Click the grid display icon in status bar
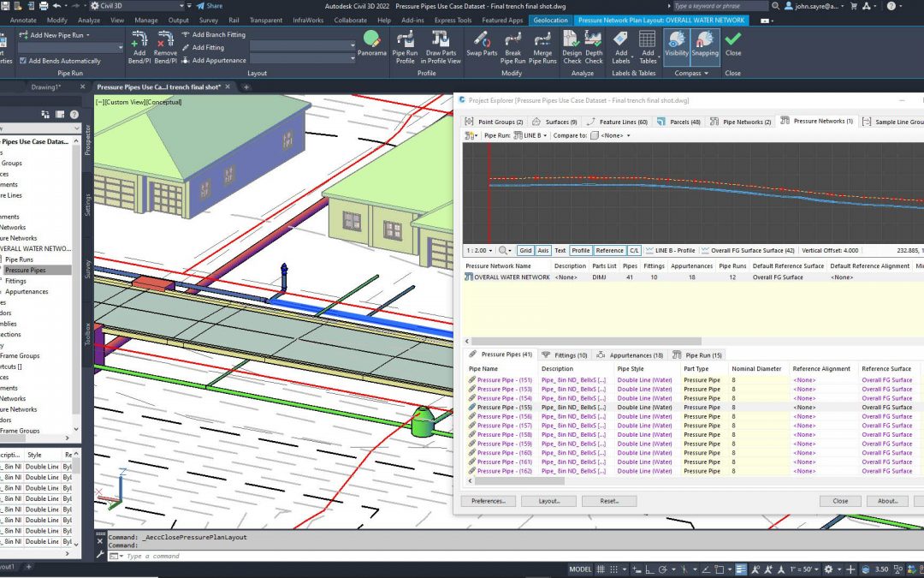Screen dimensions: 924x578 [601, 569]
